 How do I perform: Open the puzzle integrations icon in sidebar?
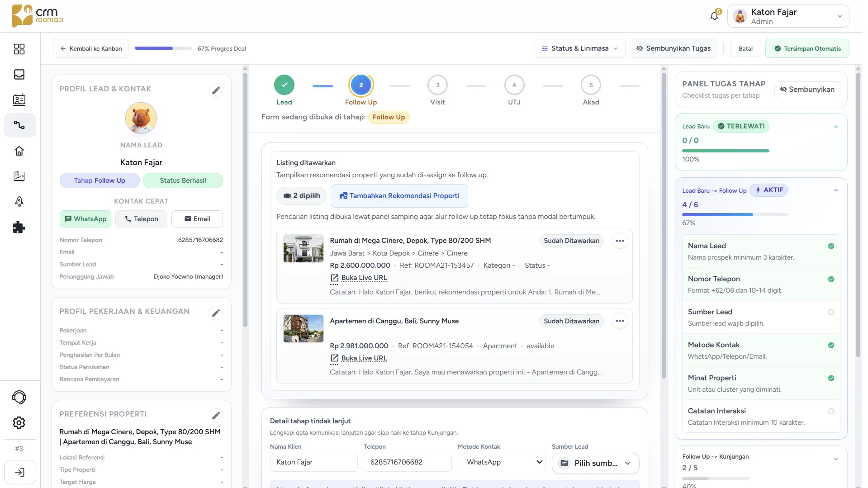coord(19,227)
